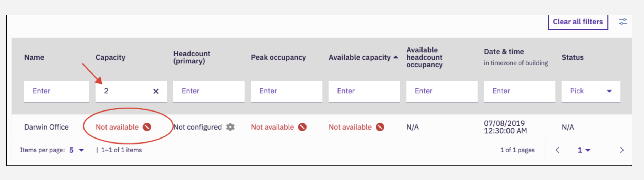This screenshot has width=644, height=180.
Task: Click the Enter field under Date and time
Action: pyautogui.click(x=519, y=91)
